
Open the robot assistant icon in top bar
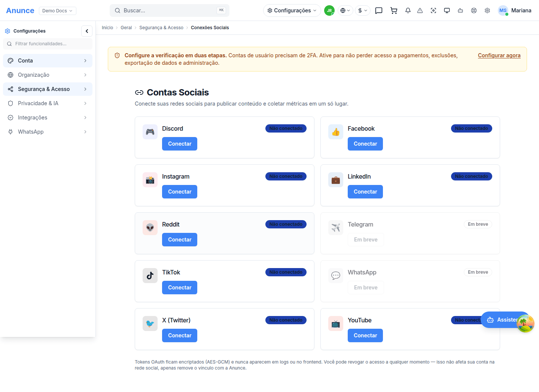point(460,10)
